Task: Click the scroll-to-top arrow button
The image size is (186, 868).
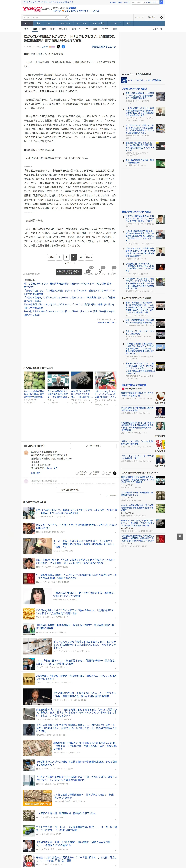Action: [x=180, y=536]
